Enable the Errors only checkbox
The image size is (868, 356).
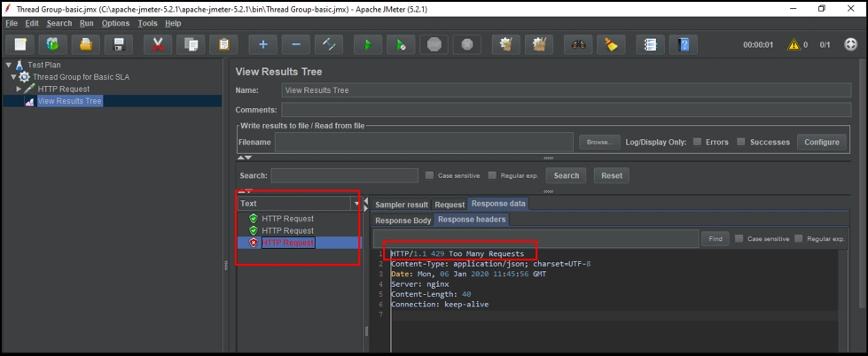pyautogui.click(x=698, y=142)
